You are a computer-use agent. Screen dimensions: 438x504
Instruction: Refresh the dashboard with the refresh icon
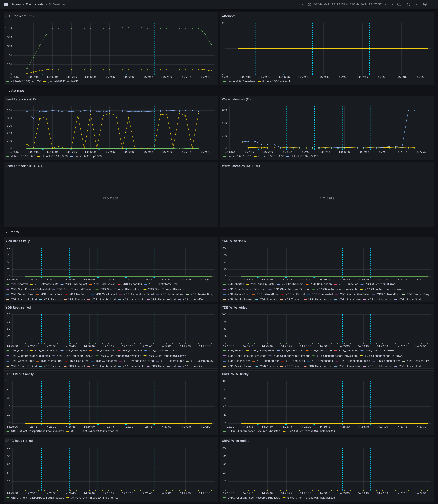tap(408, 4)
